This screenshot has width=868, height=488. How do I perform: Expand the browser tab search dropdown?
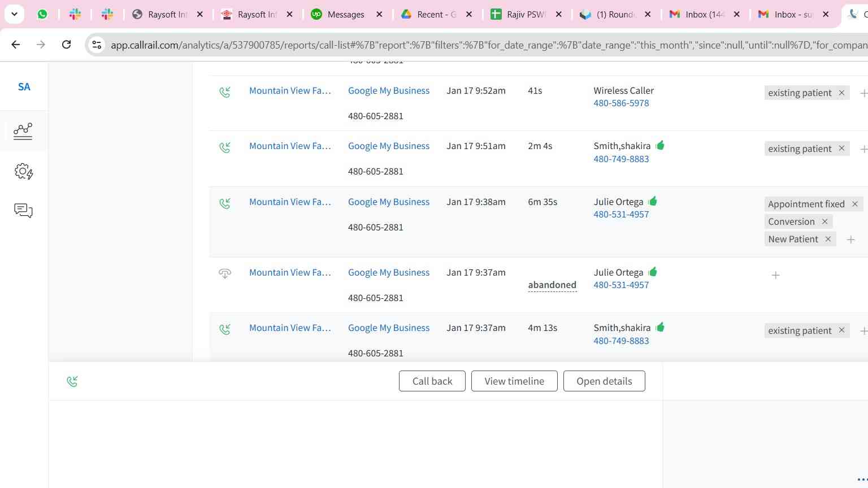(x=14, y=14)
